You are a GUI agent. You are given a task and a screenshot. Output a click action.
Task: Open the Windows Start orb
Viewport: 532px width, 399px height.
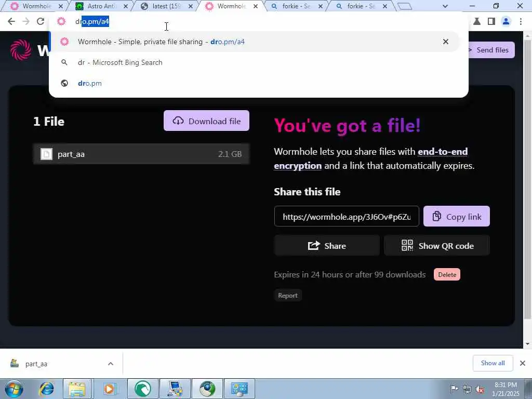tap(14, 389)
